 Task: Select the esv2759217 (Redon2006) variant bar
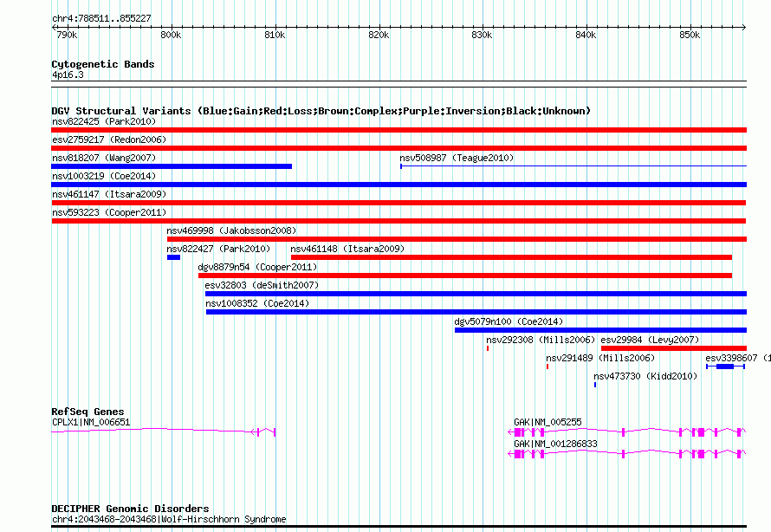click(398, 148)
